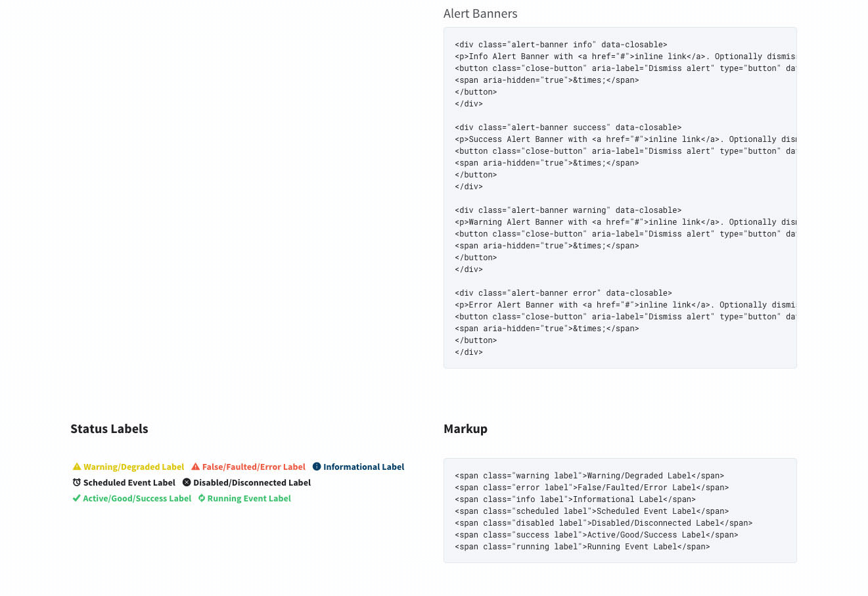Screen dimensions: 868x596
Task: Click the blue informational circle icon
Action: pyautogui.click(x=317, y=467)
